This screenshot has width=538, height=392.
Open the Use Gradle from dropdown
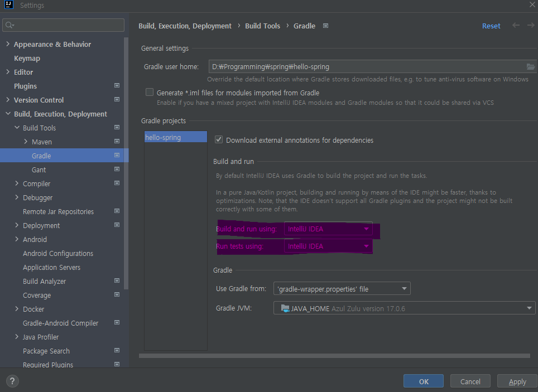tap(342, 289)
